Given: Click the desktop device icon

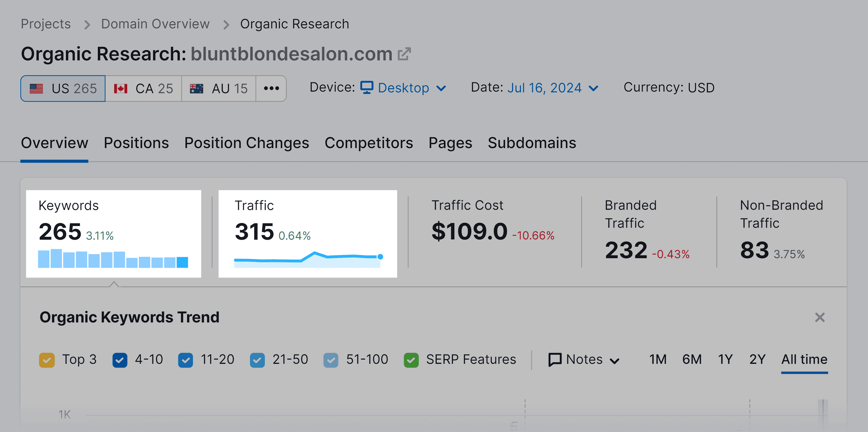Looking at the screenshot, I should (367, 88).
